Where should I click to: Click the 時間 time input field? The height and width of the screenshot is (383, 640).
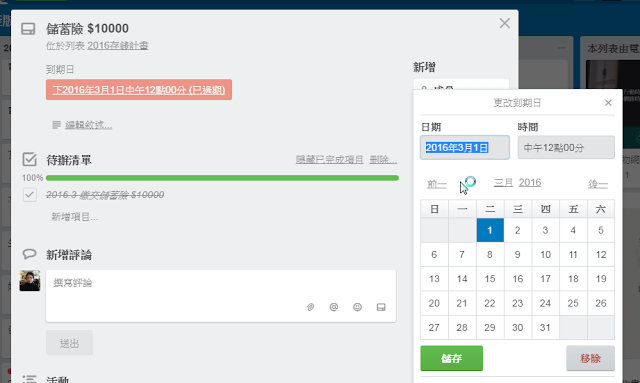point(566,147)
